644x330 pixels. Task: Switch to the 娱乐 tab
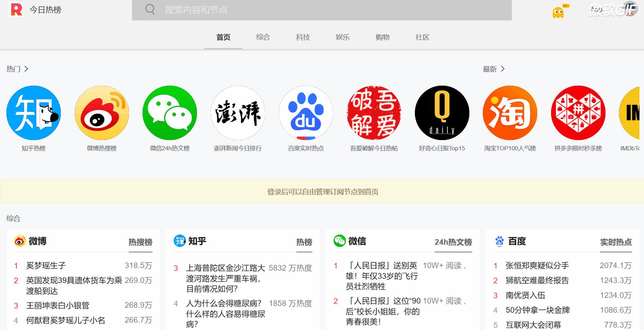tap(342, 37)
